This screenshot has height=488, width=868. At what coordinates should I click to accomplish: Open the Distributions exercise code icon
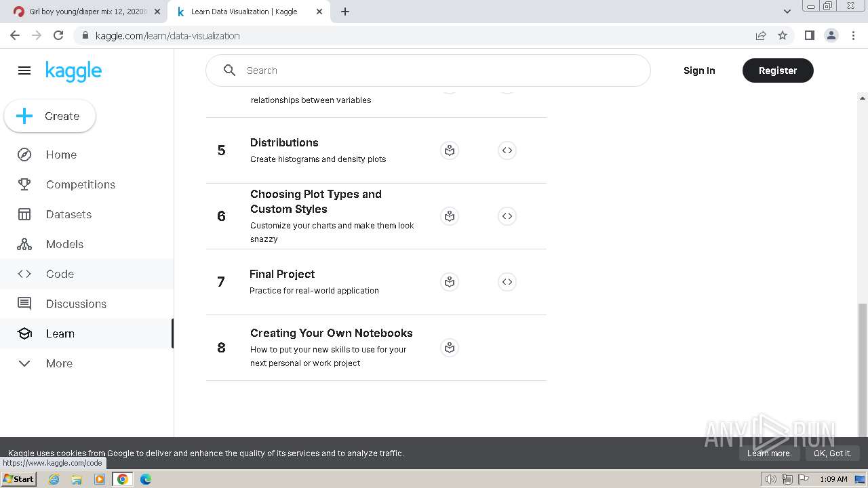507,150
